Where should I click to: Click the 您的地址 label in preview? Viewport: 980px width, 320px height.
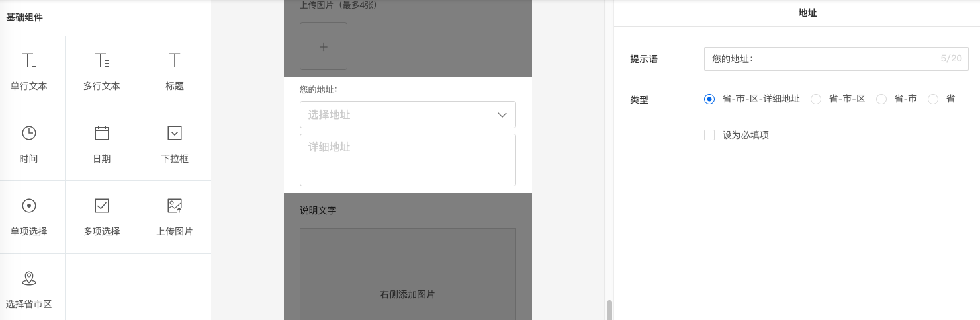click(319, 89)
